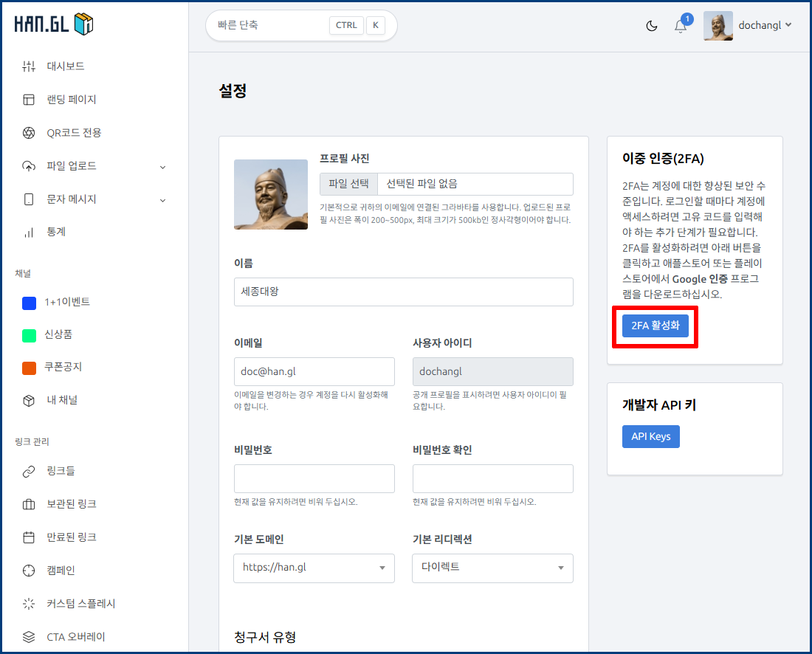
Task: Click the CTRL shortcut key badge
Action: [x=346, y=25]
